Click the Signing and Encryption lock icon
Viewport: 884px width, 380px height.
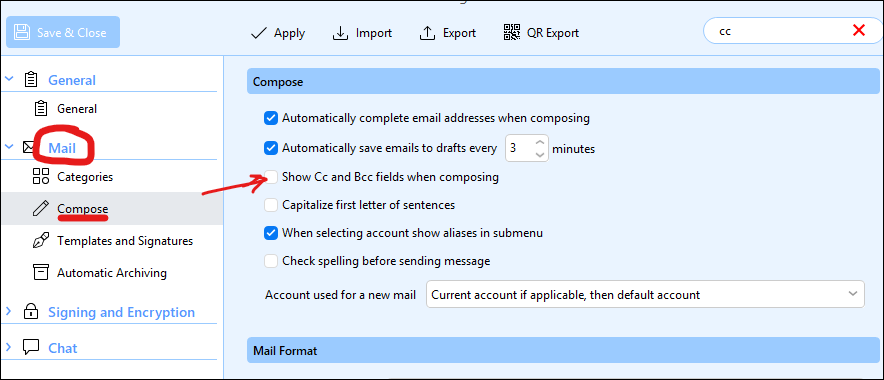point(30,312)
